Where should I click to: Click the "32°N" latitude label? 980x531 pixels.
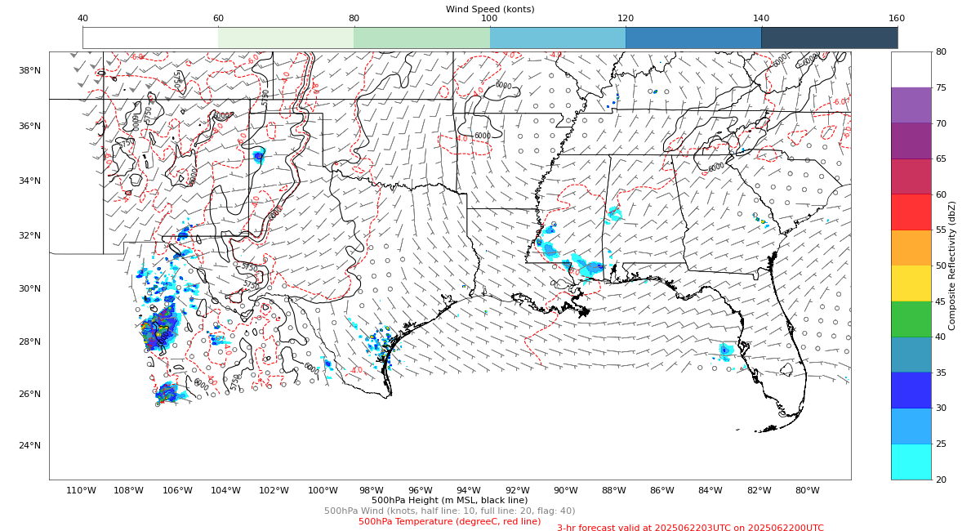[29, 235]
